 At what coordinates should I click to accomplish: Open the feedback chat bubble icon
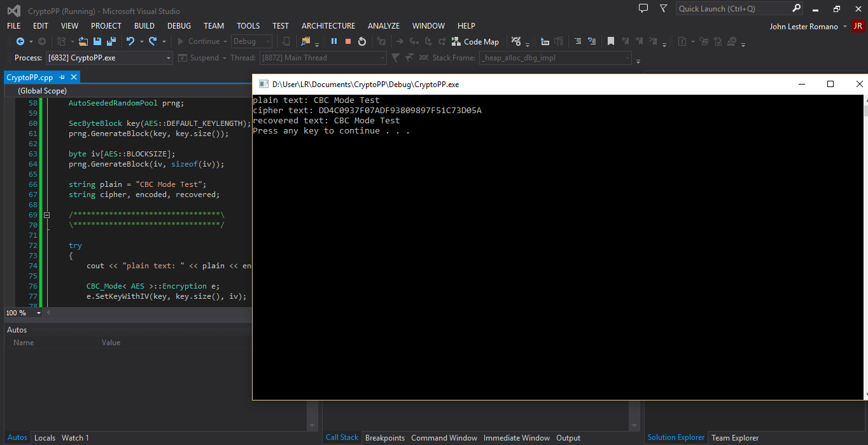pyautogui.click(x=643, y=8)
